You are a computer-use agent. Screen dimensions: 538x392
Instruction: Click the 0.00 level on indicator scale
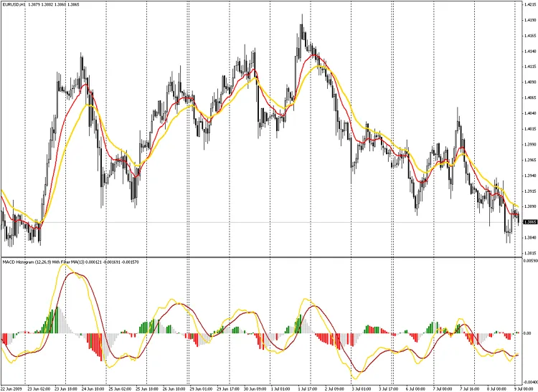(528, 333)
